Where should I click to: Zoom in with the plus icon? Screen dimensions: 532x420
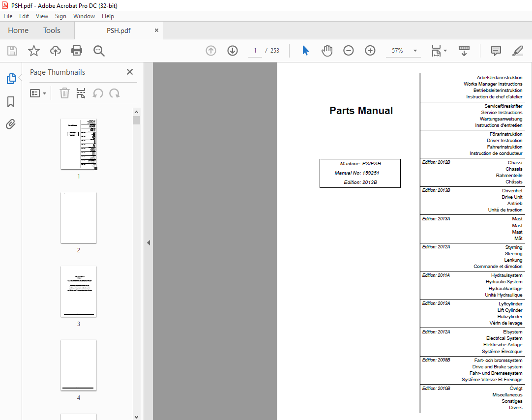[x=370, y=51]
